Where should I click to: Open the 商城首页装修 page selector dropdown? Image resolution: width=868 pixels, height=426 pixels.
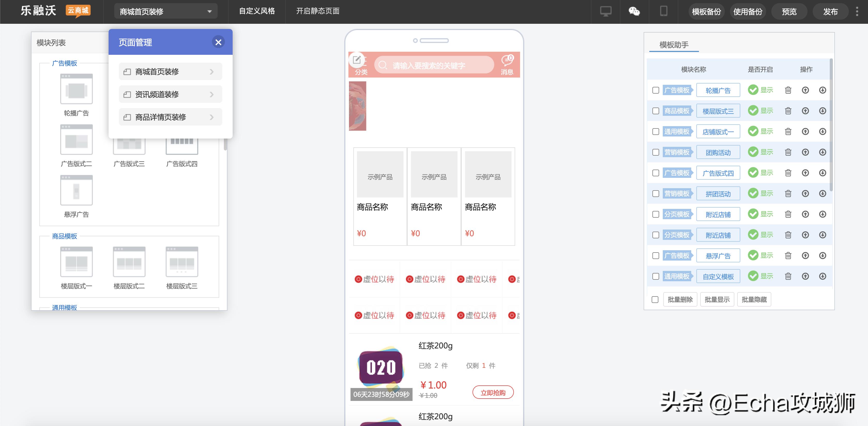[165, 11]
